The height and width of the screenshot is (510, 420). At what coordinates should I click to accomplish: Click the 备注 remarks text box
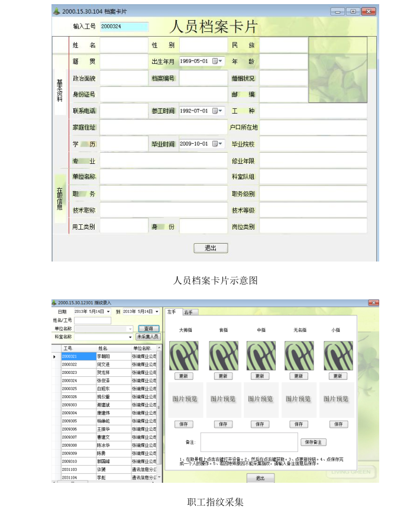(x=249, y=442)
